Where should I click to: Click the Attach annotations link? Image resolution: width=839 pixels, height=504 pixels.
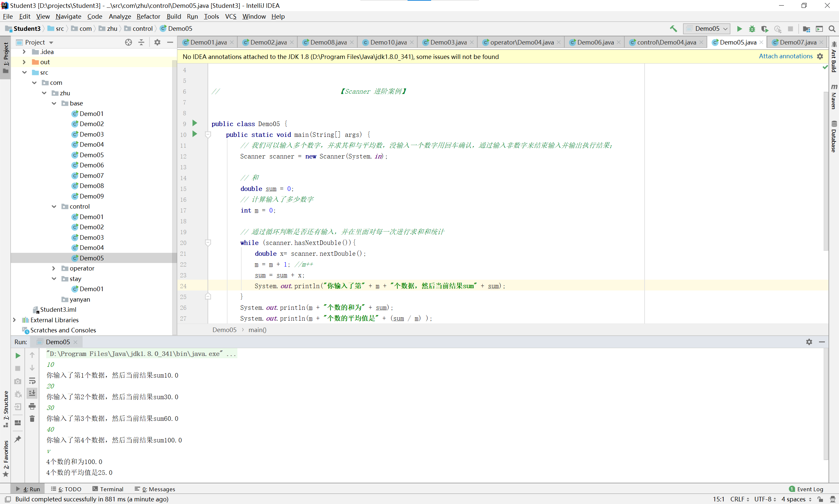click(785, 56)
